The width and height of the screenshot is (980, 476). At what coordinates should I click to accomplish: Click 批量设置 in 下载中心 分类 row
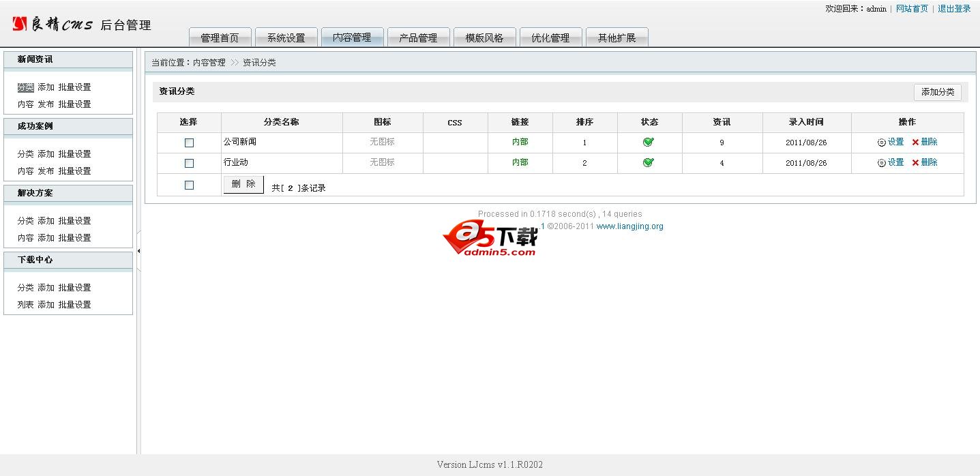[x=74, y=288]
